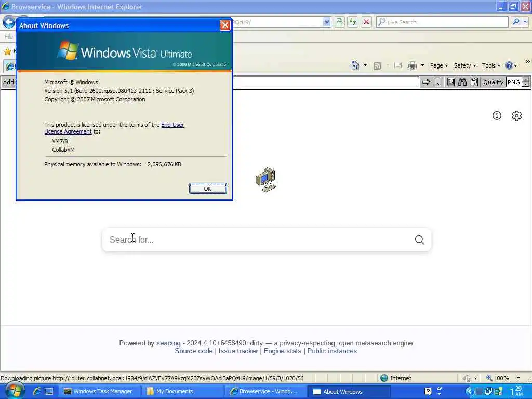Open the Live Search provider dropdown

point(525,22)
